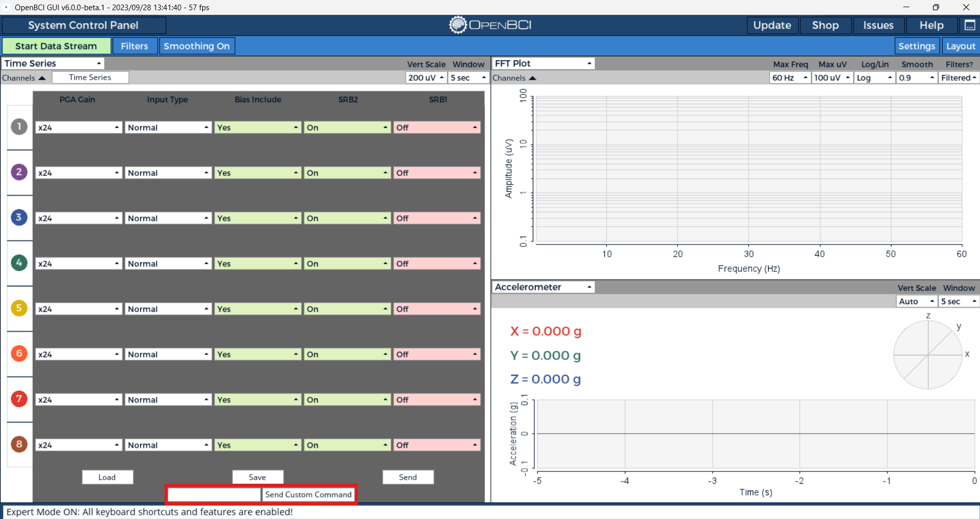This screenshot has height=519, width=980.
Task: Click the channel 1 gray circle icon
Action: coord(19,127)
